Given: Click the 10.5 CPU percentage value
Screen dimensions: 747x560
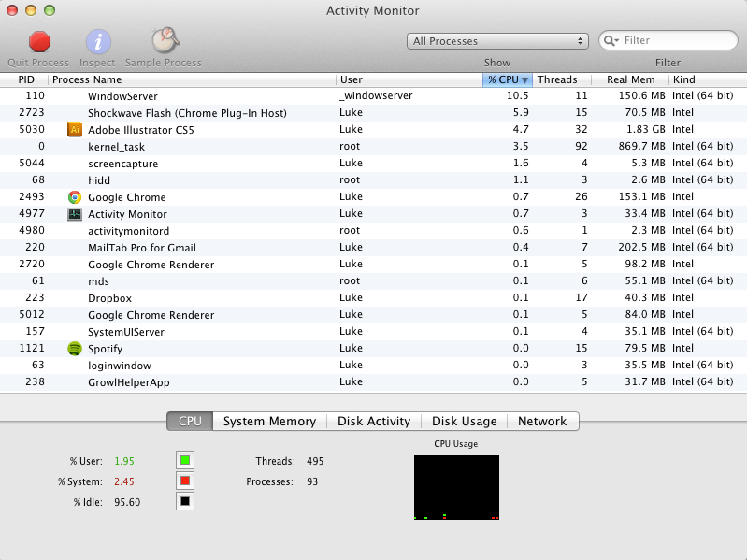Looking at the screenshot, I should [x=517, y=95].
